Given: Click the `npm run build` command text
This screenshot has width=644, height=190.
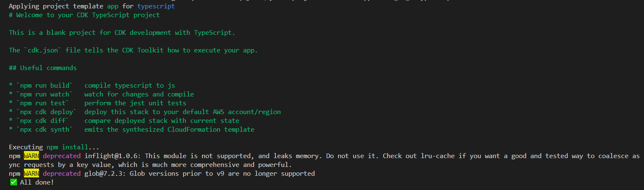Looking at the screenshot, I should (x=47, y=86).
